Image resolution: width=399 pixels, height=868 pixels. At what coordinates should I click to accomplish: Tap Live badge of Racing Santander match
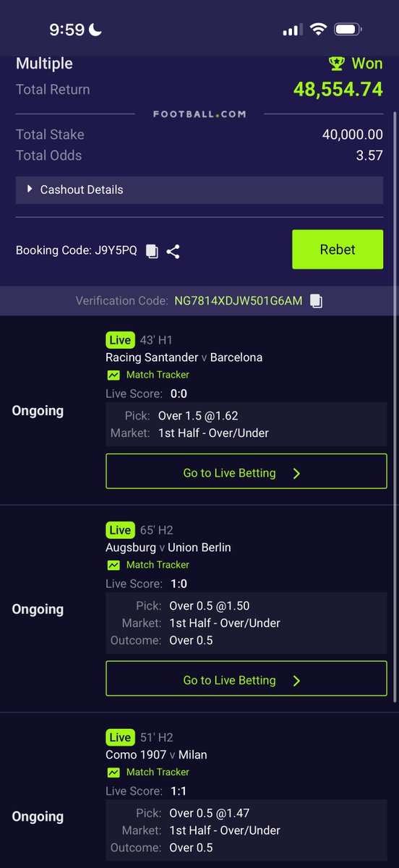click(120, 340)
